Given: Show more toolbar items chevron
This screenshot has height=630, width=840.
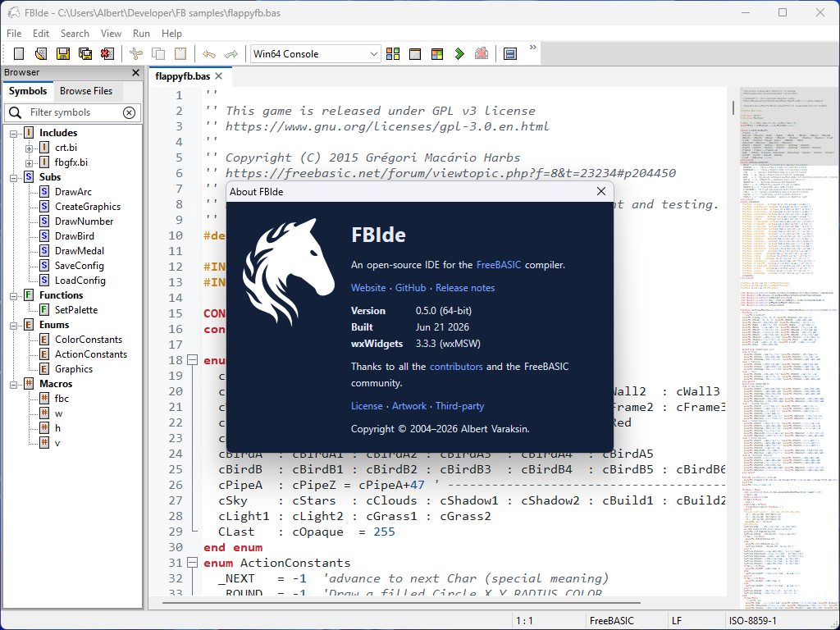Looking at the screenshot, I should (533, 47).
